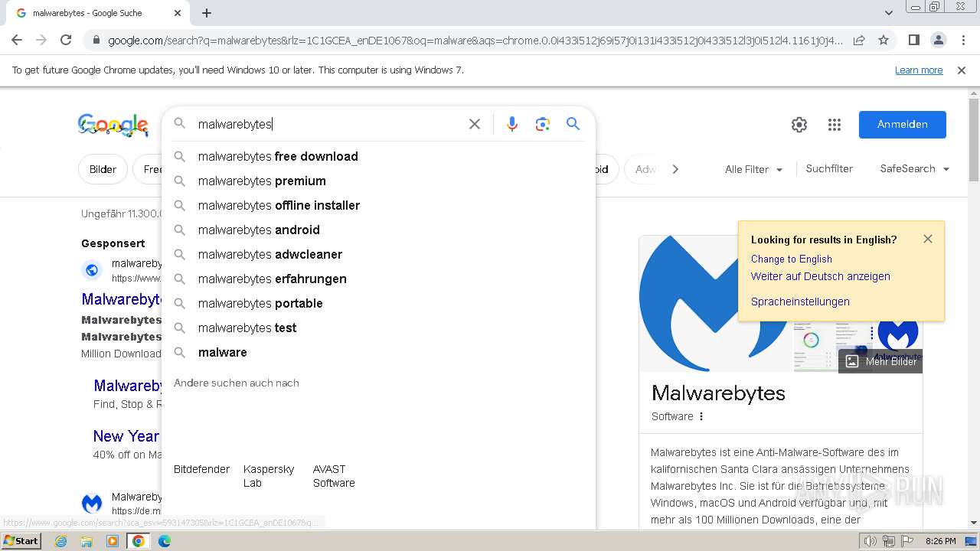
Task: Close the malwarebytes Google Suche tab
Action: pyautogui.click(x=178, y=13)
